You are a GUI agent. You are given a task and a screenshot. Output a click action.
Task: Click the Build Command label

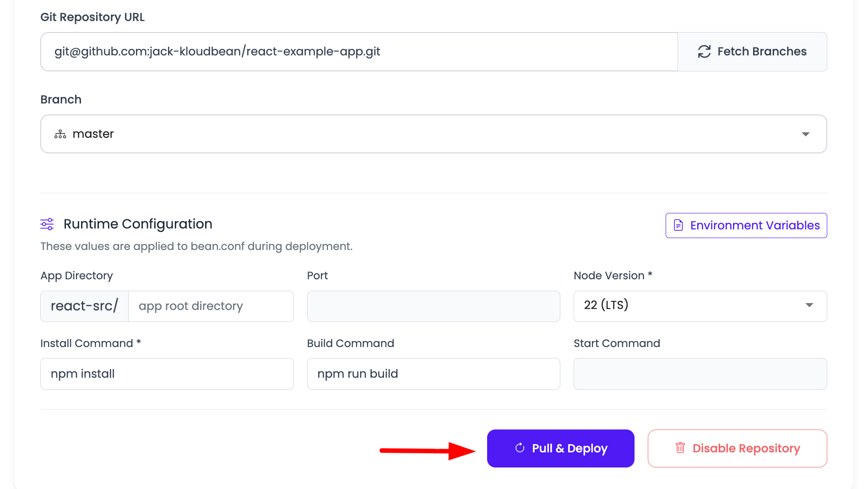pyautogui.click(x=351, y=343)
